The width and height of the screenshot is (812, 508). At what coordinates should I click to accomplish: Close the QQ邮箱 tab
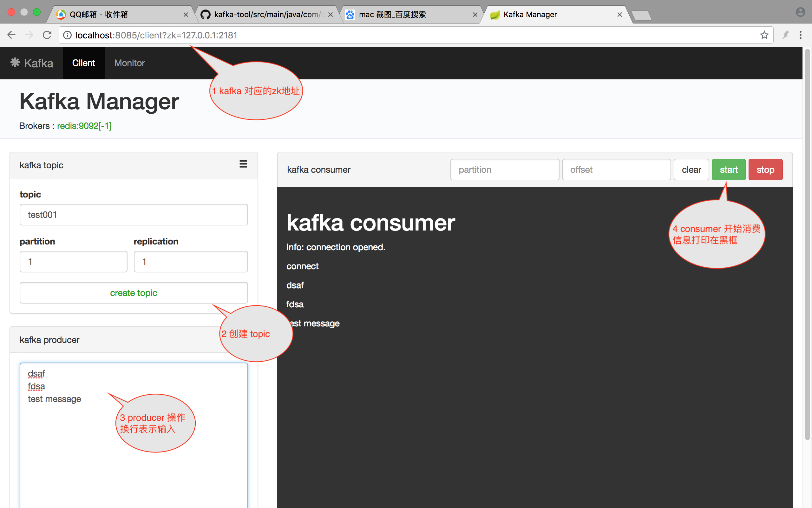coord(186,15)
